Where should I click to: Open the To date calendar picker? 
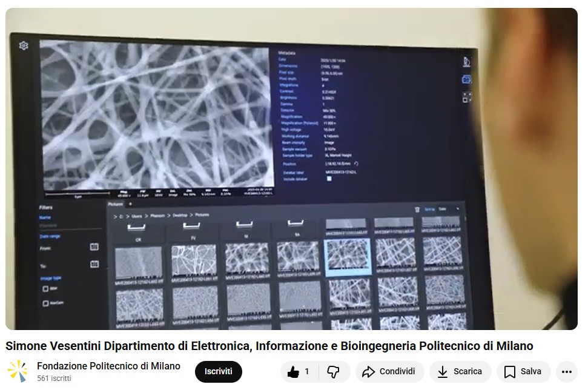click(x=94, y=264)
